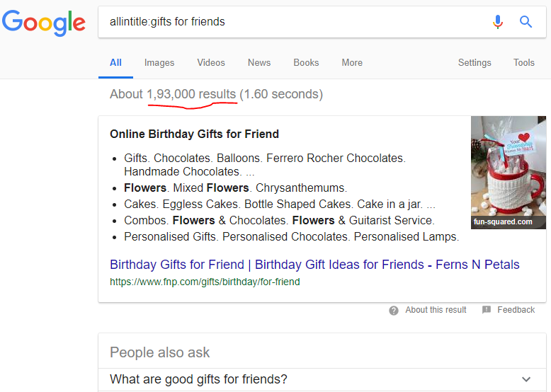Image resolution: width=551 pixels, height=392 pixels.
Task: Select the All results tab
Action: point(115,62)
